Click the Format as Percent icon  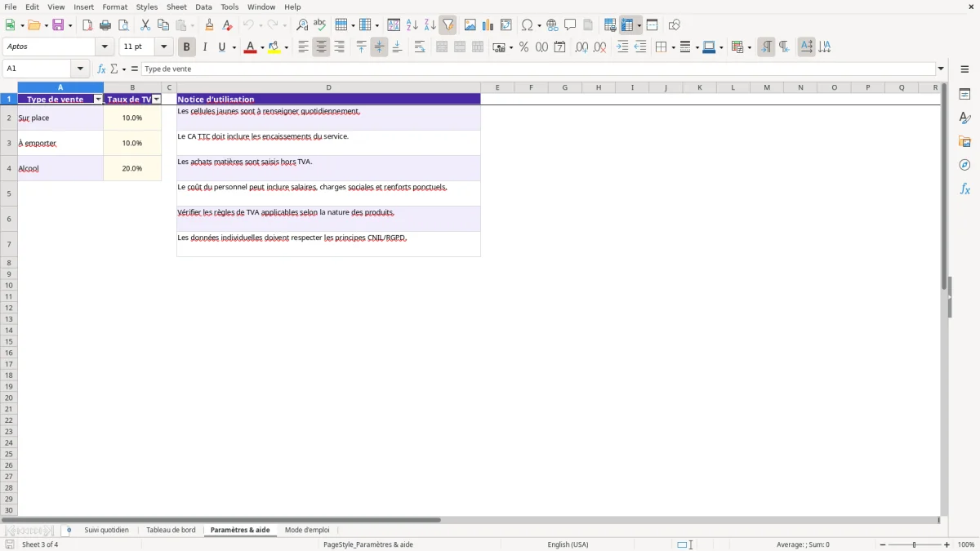pyautogui.click(x=524, y=47)
